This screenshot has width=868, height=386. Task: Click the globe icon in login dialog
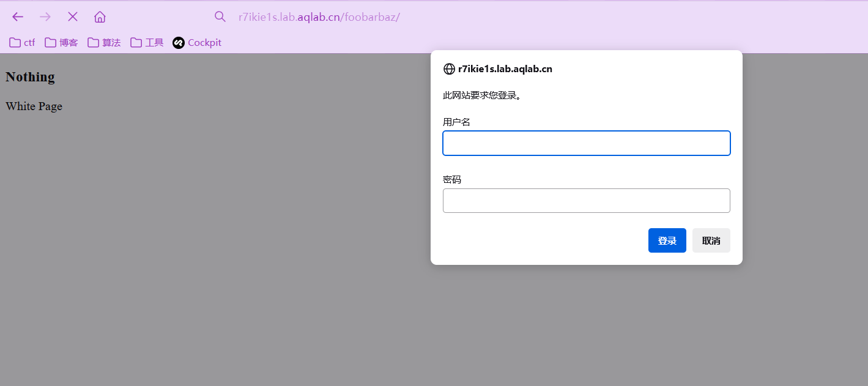[449, 69]
